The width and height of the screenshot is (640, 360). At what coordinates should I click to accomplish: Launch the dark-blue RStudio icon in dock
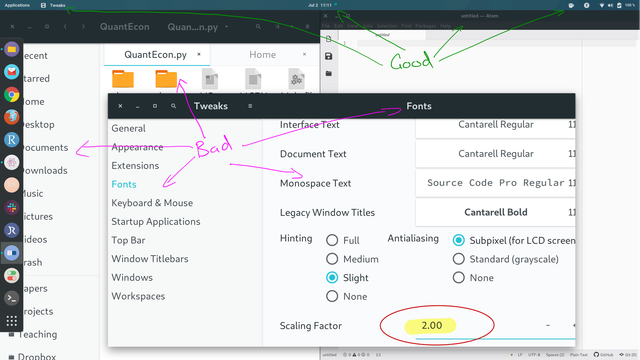pyautogui.click(x=11, y=230)
